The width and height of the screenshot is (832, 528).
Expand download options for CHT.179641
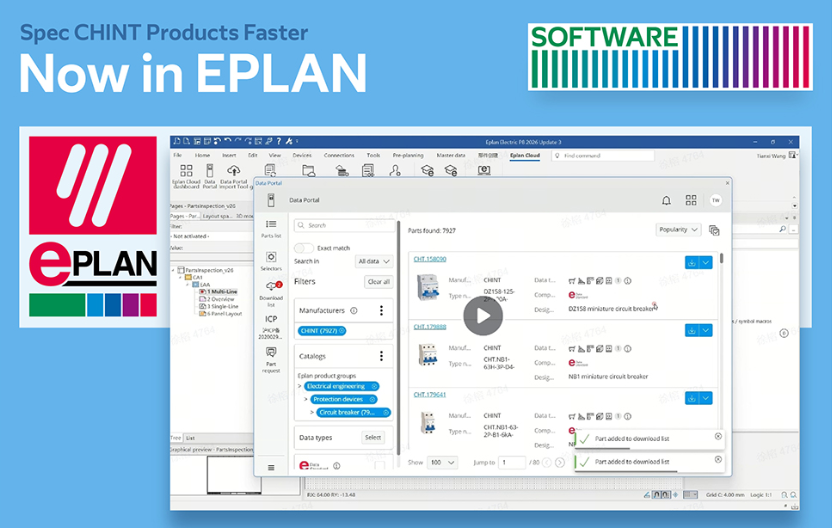coord(706,398)
